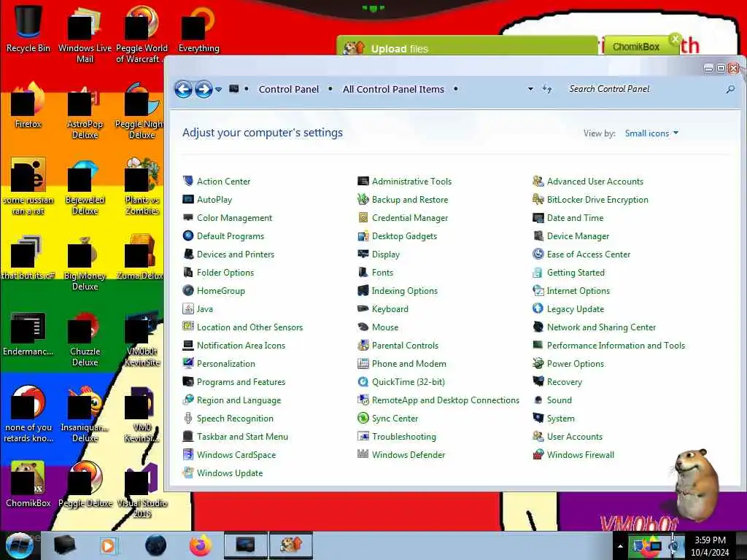Screen dimensions: 747x560
Task: Open the Date and Time icon
Action: (538, 217)
